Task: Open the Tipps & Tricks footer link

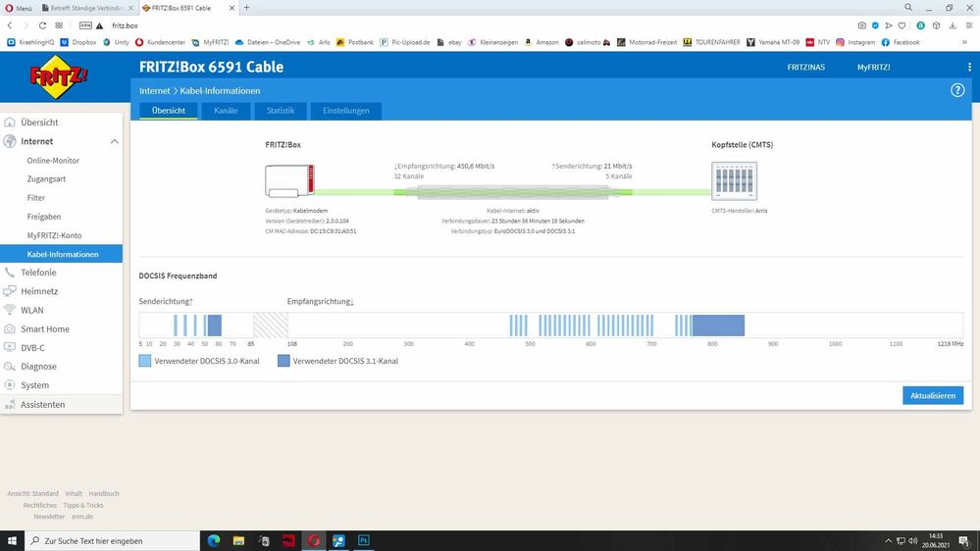Action: click(83, 505)
